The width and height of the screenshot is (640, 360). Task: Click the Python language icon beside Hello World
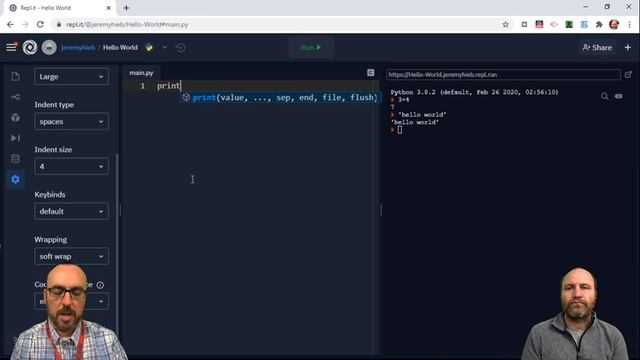(149, 48)
